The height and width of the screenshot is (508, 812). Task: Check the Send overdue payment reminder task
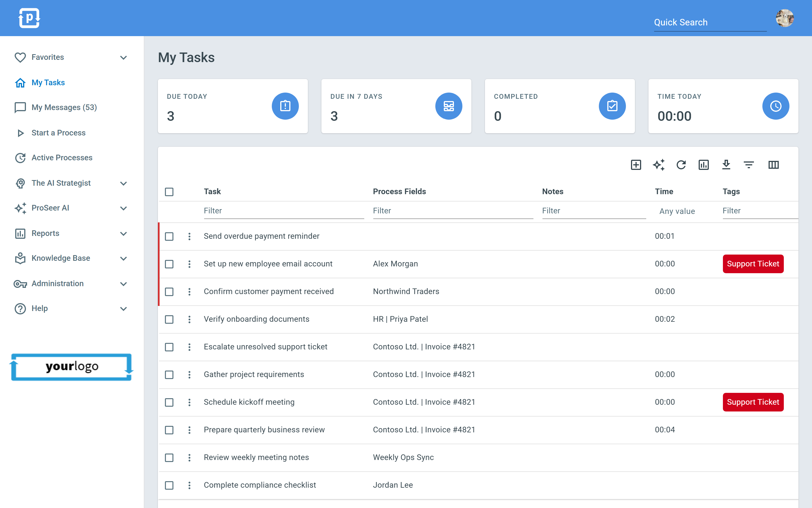(x=169, y=237)
